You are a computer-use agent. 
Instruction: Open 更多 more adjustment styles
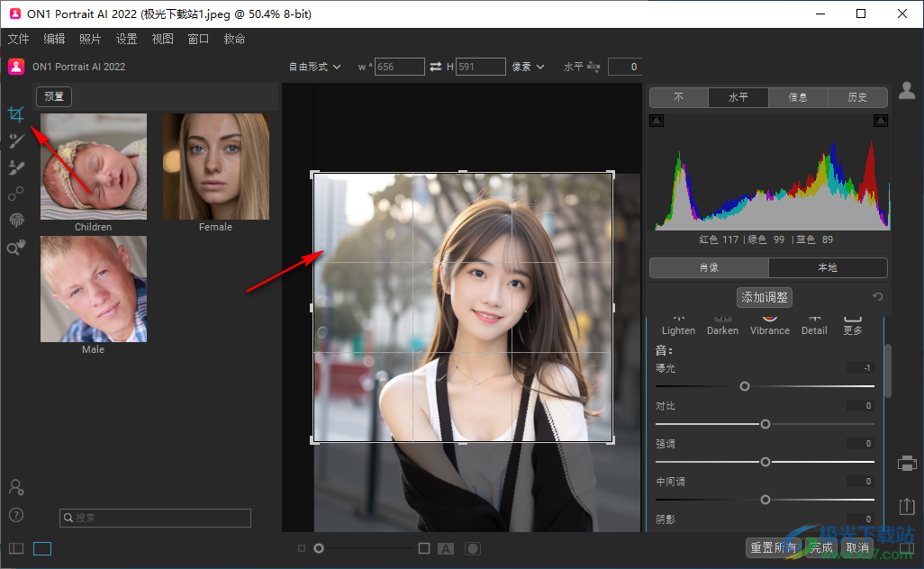coord(853,326)
